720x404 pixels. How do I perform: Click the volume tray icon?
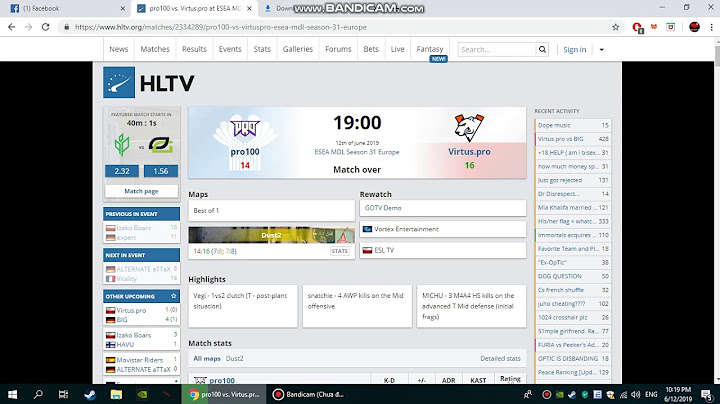pos(636,394)
